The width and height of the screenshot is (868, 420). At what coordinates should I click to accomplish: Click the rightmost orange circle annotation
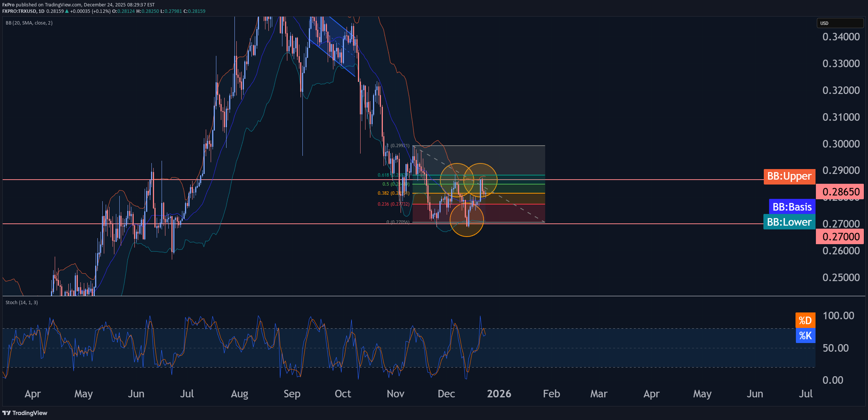coord(481,180)
